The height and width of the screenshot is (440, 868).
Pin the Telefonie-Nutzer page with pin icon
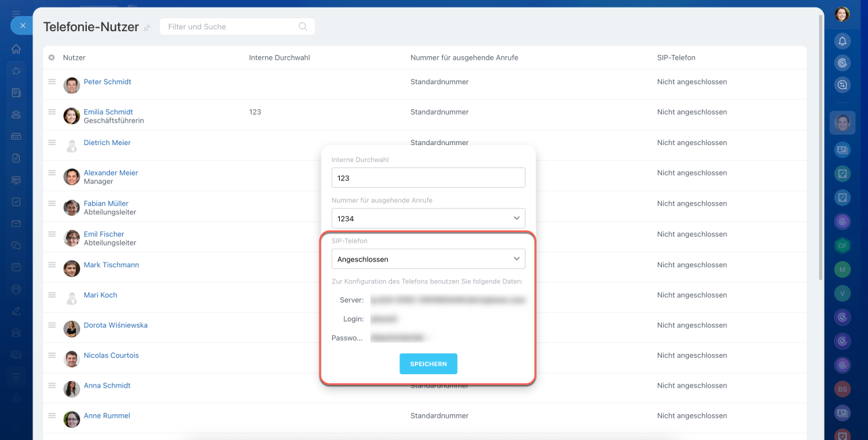tap(147, 28)
